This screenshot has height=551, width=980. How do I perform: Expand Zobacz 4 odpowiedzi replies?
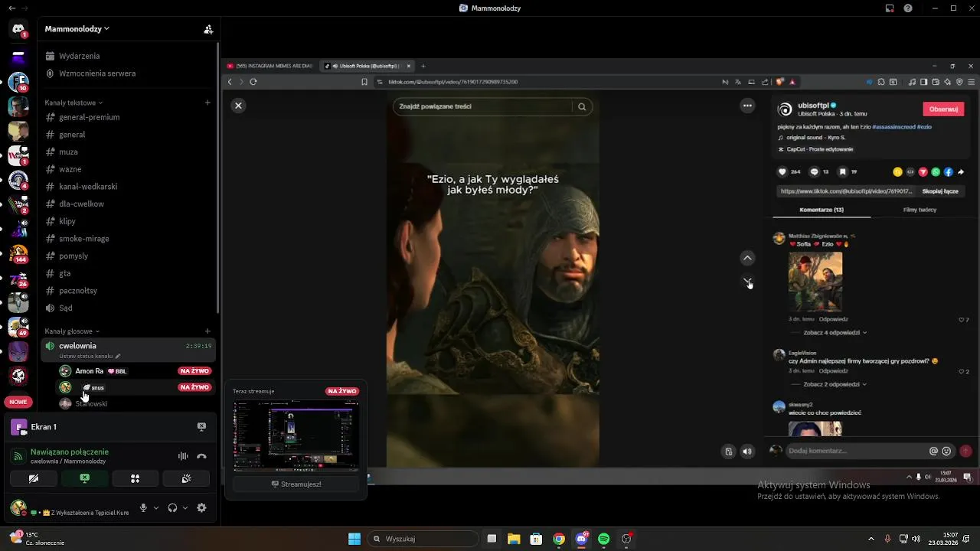coord(835,333)
